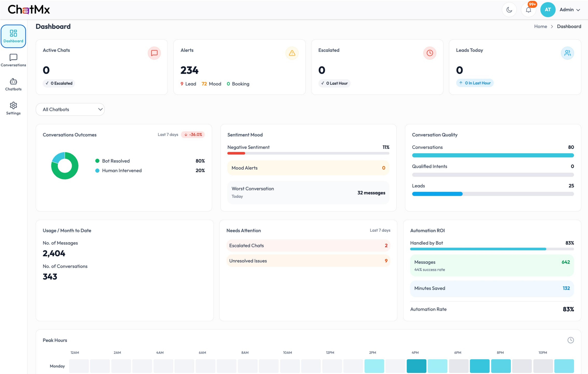Click the Peak Hours clock icon

click(570, 340)
